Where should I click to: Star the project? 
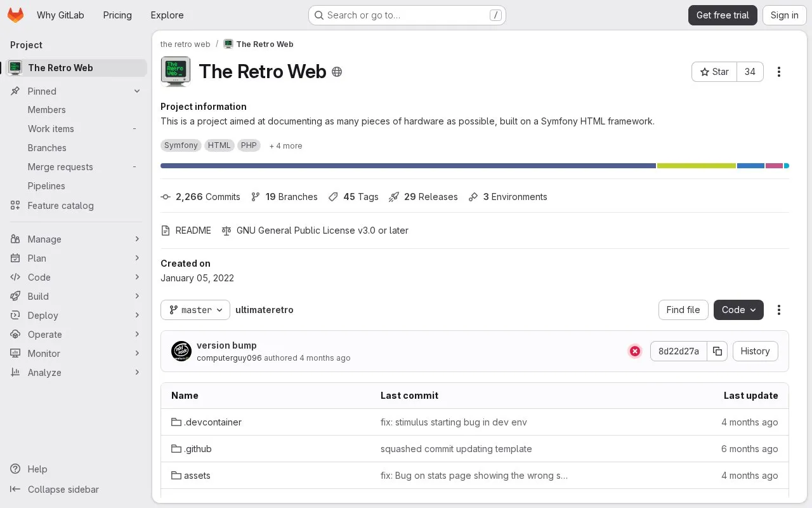tap(714, 72)
